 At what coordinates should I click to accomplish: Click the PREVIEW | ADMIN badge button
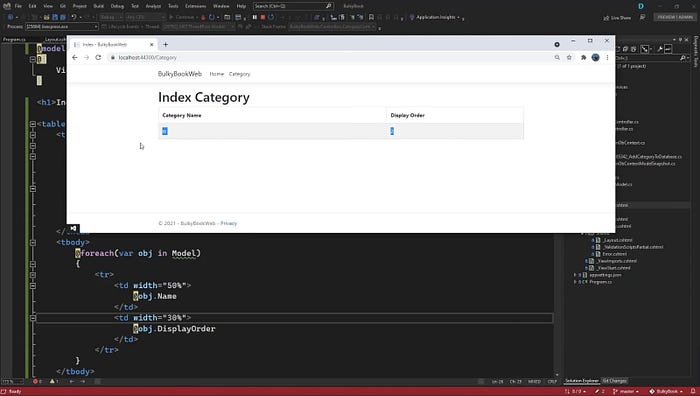pos(675,17)
